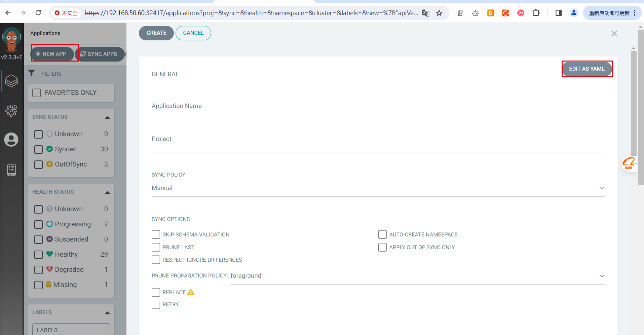644x335 pixels.
Task: Expand the Prune Propagation Policy dropdown
Action: click(x=417, y=276)
